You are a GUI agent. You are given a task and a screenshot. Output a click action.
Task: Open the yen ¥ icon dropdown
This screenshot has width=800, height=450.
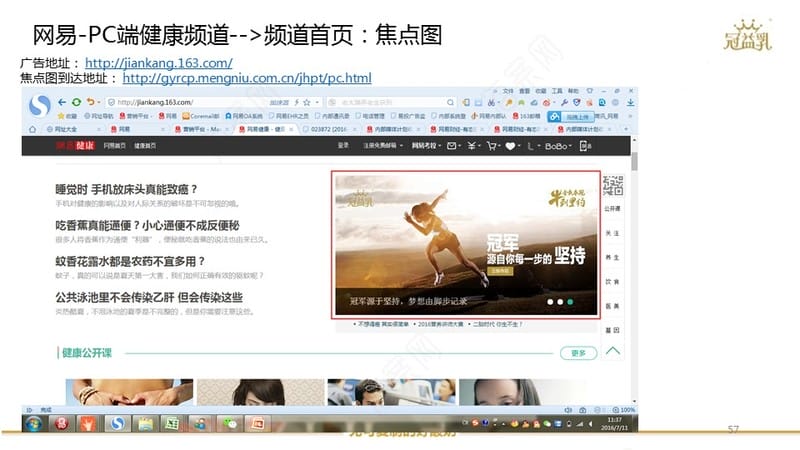coord(473,146)
